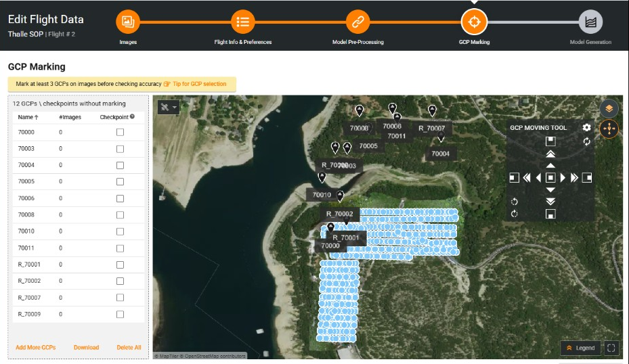
Task: Enable the Checkpoint box for GCP 70006
Action: [x=120, y=199]
